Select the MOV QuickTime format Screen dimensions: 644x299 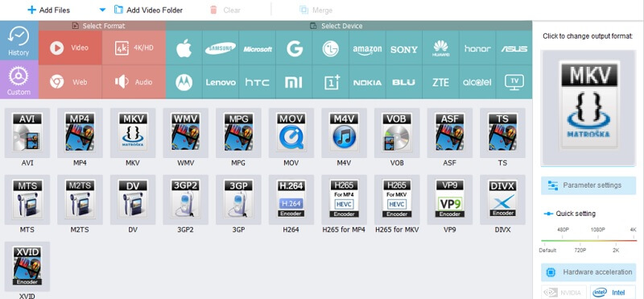click(291, 132)
